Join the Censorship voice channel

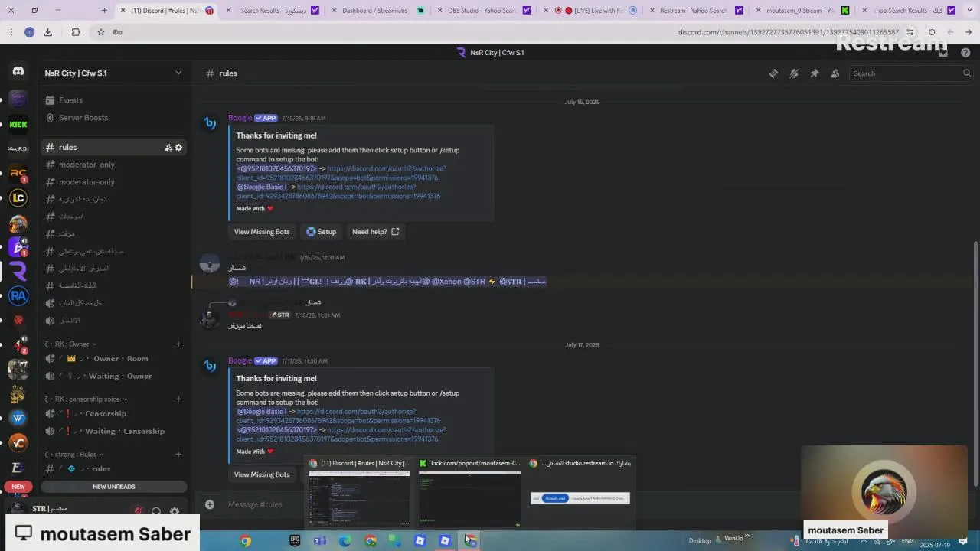113,414
